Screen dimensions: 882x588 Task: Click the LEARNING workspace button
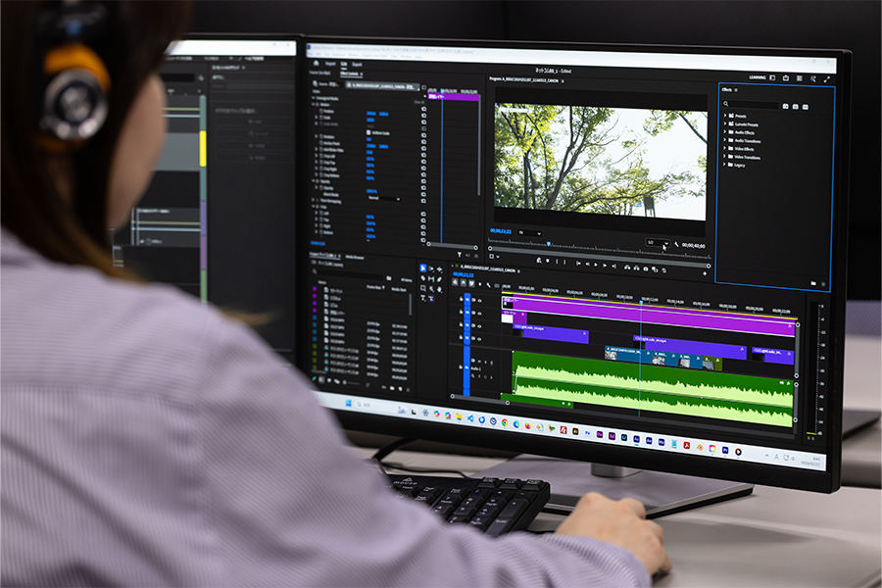click(x=758, y=76)
